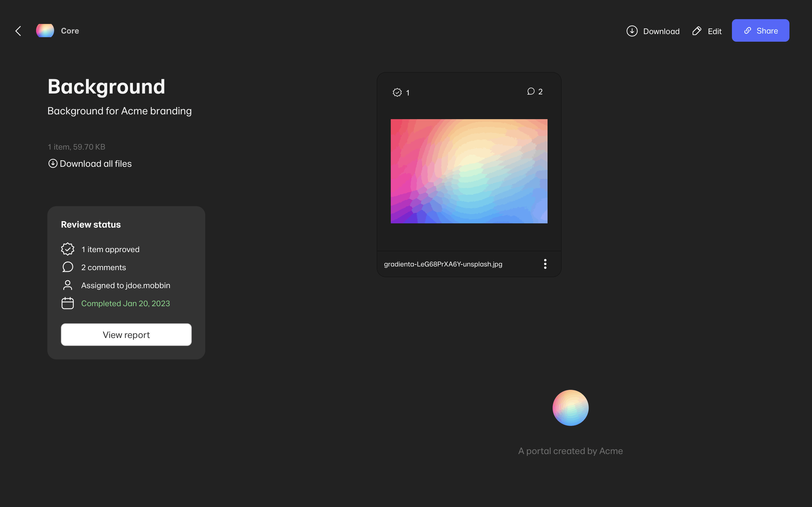Click the person icon beside Assigned to
This screenshot has height=507, width=812.
(67, 285)
